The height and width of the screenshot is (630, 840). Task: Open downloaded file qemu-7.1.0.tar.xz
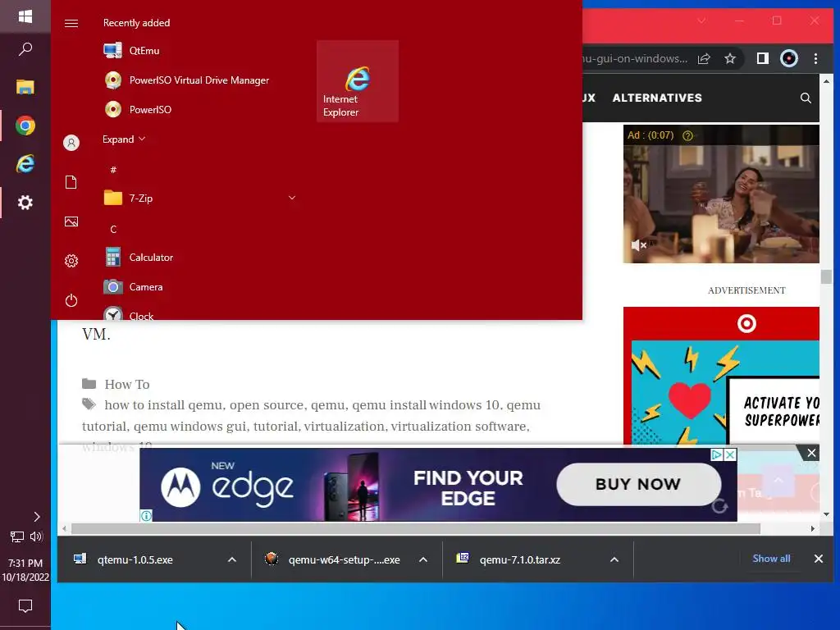coord(519,559)
